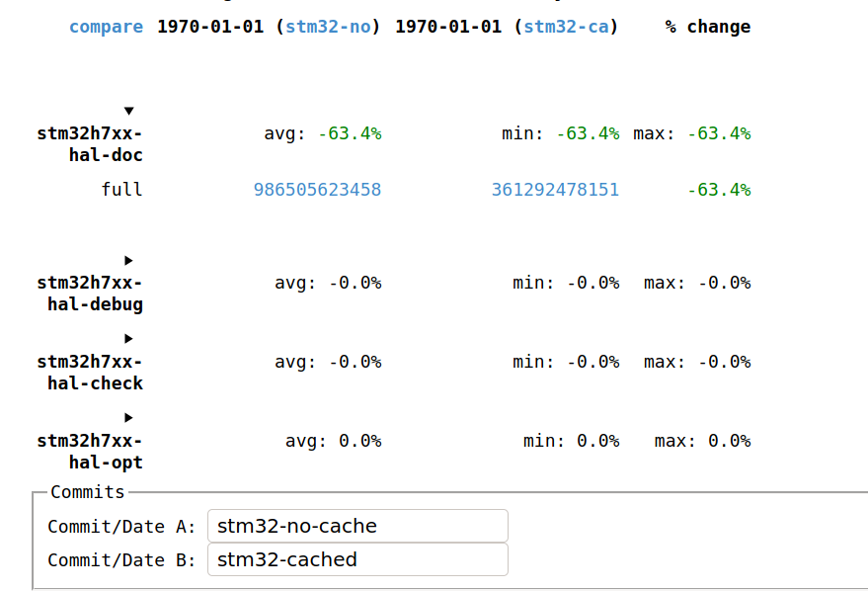Open the 361292478151 measurement link

coord(555,190)
